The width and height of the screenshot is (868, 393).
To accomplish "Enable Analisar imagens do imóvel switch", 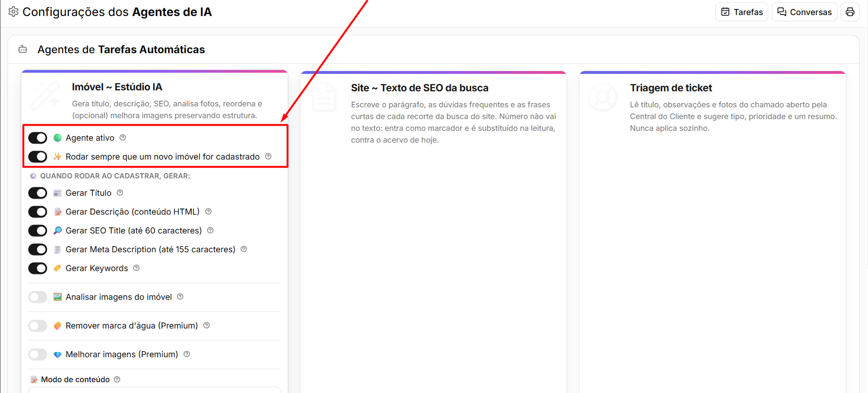I will [x=38, y=297].
